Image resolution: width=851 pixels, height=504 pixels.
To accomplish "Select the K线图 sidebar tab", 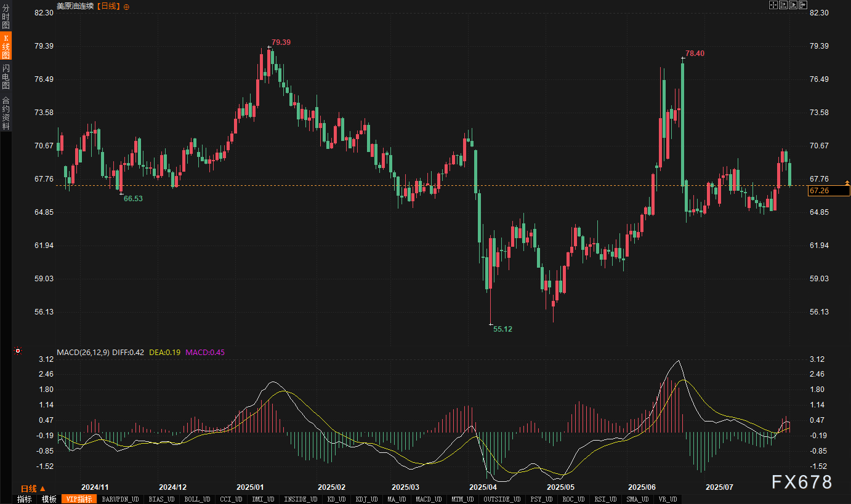I will click(x=6, y=47).
